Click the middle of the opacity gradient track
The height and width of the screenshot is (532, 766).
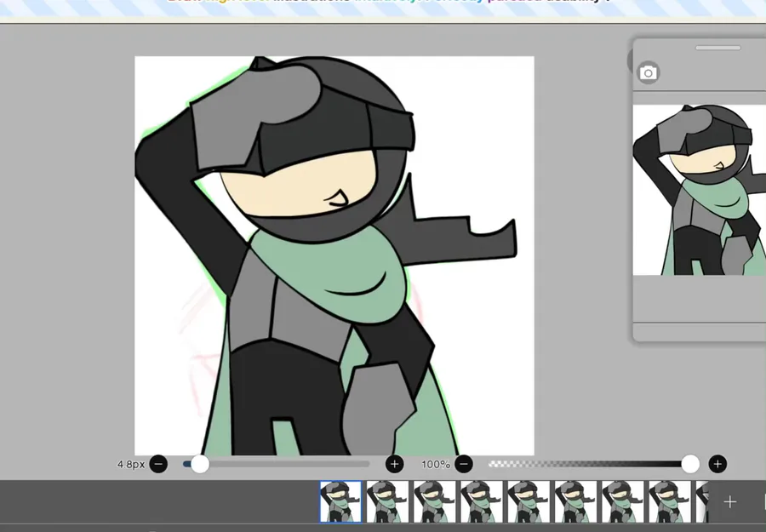(x=589, y=464)
